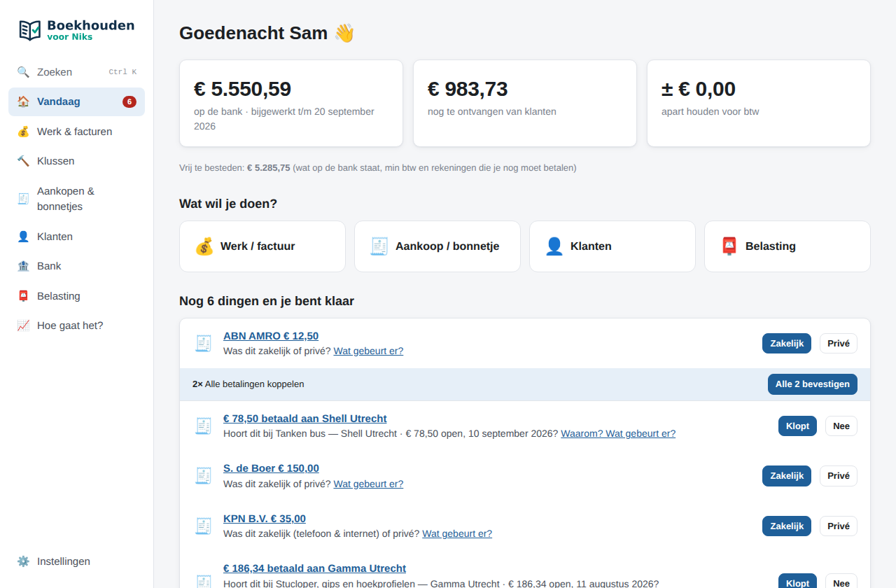Click Waarom? Wat gebeurt er? in Shell row
The width and height of the screenshot is (896, 588).
pyautogui.click(x=618, y=433)
